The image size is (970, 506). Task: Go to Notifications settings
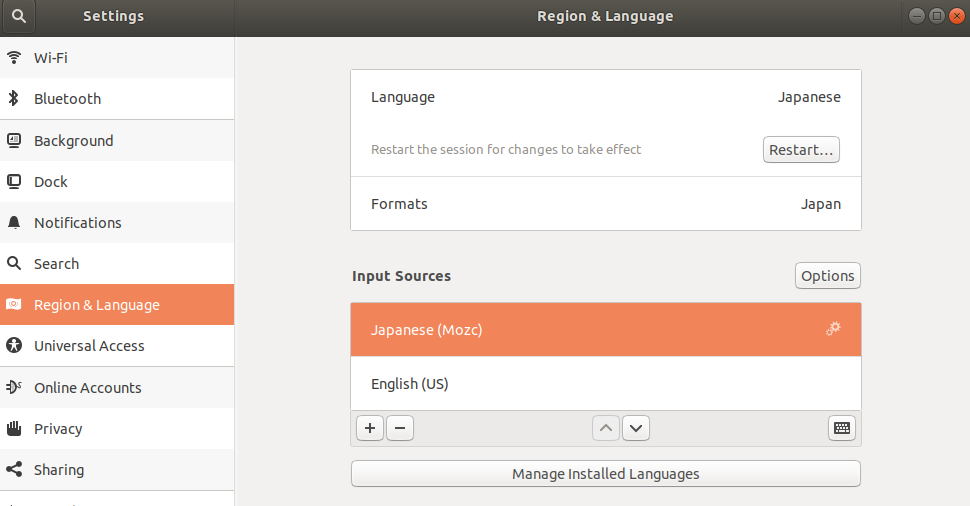point(77,223)
